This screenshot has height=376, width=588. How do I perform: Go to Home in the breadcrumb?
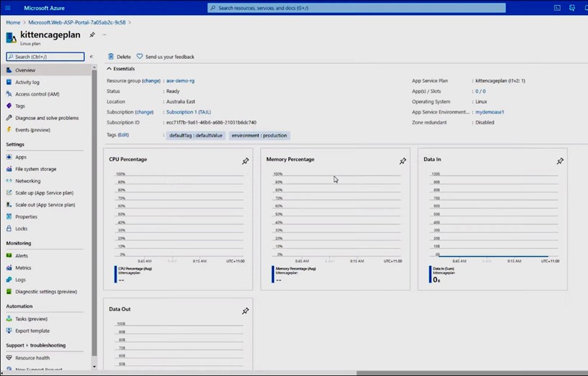coord(13,22)
